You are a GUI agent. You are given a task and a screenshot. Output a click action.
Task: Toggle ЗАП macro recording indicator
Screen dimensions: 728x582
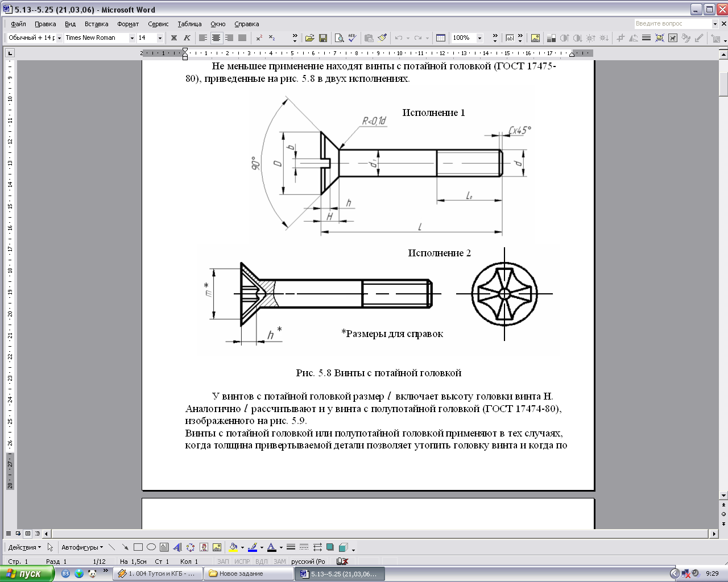pos(223,562)
